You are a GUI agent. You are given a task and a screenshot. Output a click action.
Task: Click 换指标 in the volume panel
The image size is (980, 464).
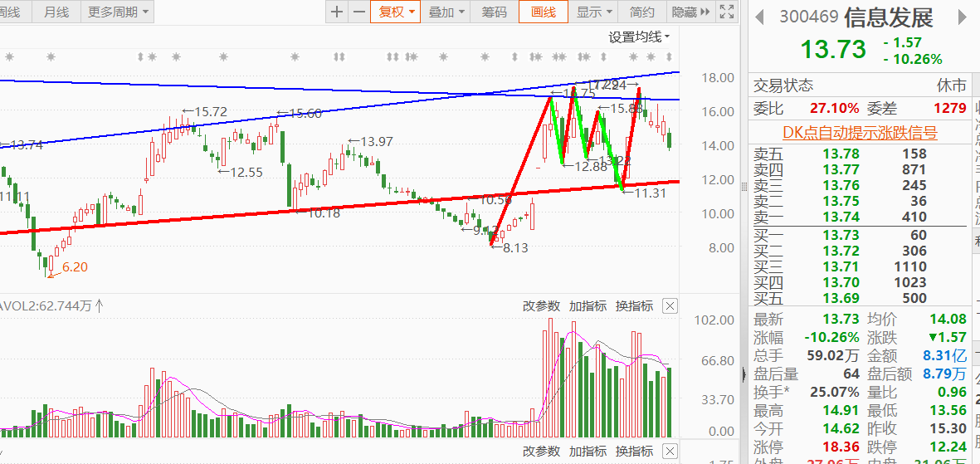point(634,305)
